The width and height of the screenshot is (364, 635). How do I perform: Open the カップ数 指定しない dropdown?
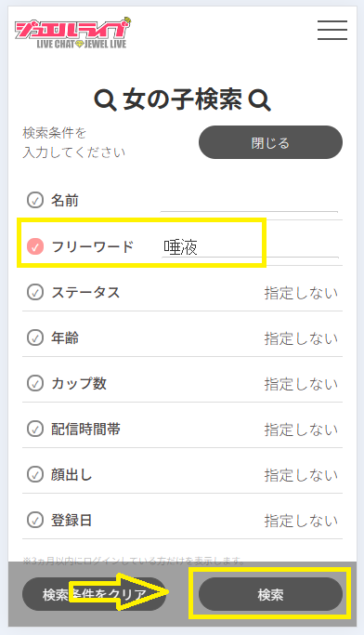point(301,384)
